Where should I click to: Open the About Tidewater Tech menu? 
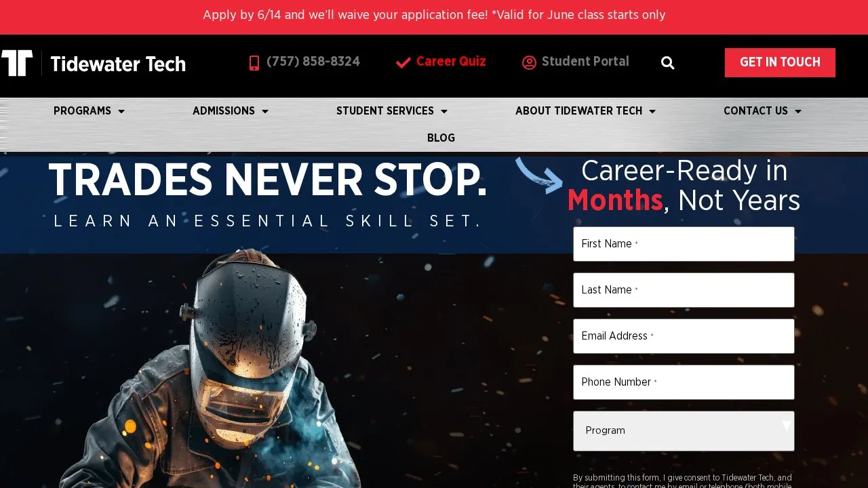coord(578,111)
